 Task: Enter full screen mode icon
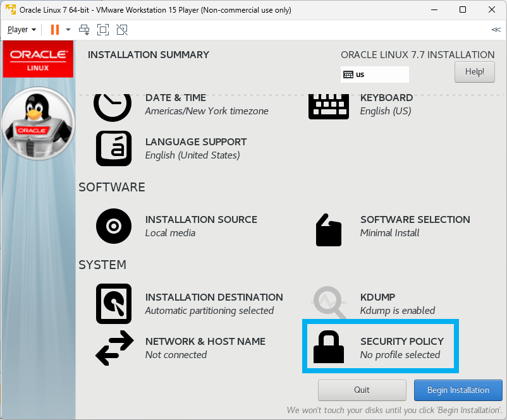[103, 30]
